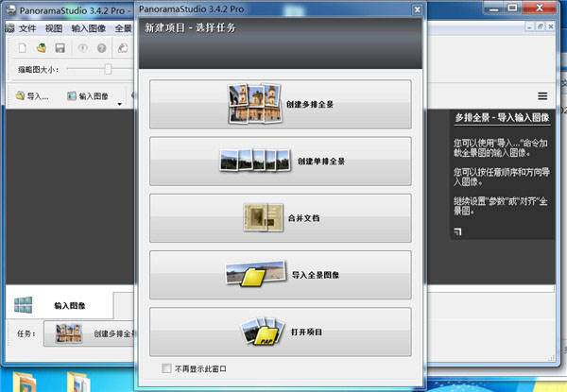This screenshot has width=567, height=392.
Task: Switch to the 输入图像 bottom tab
Action: [60, 306]
